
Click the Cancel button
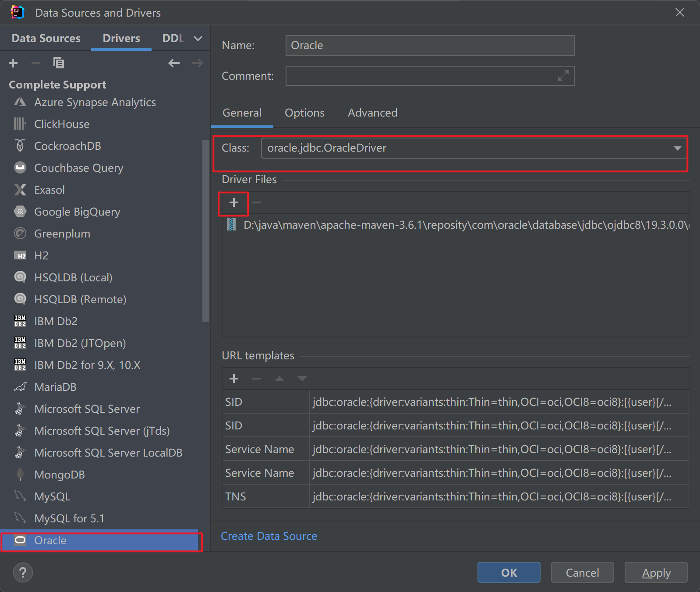pos(582,572)
